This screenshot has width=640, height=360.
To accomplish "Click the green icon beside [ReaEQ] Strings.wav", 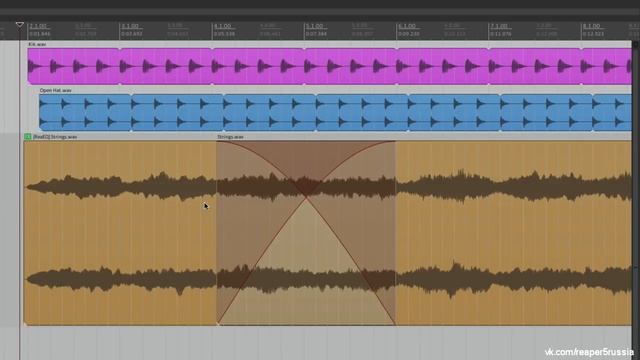I will point(28,137).
